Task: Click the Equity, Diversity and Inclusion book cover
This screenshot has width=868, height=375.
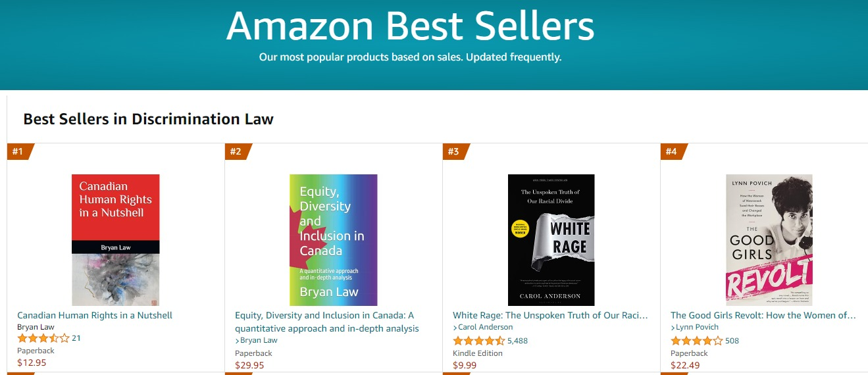Action: click(334, 239)
